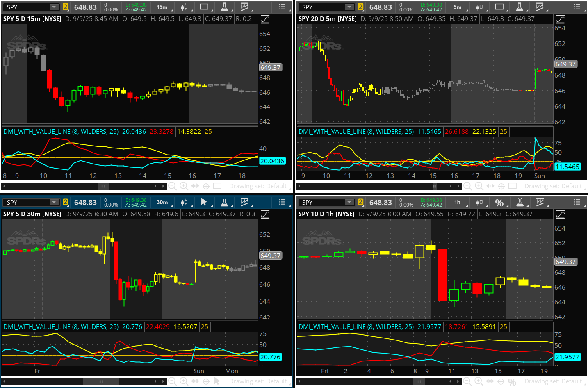
Task: Click horizontal scrollbar thumb under 1h chart
Action: click(419, 381)
